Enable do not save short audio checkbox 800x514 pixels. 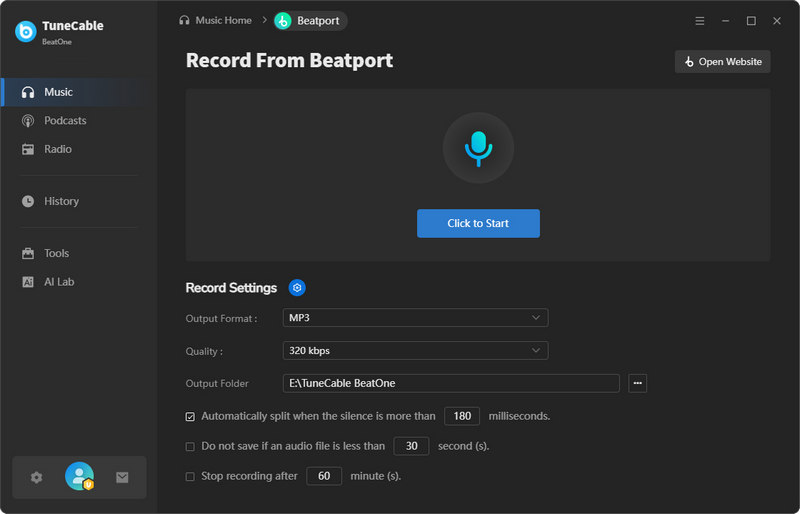tap(190, 447)
